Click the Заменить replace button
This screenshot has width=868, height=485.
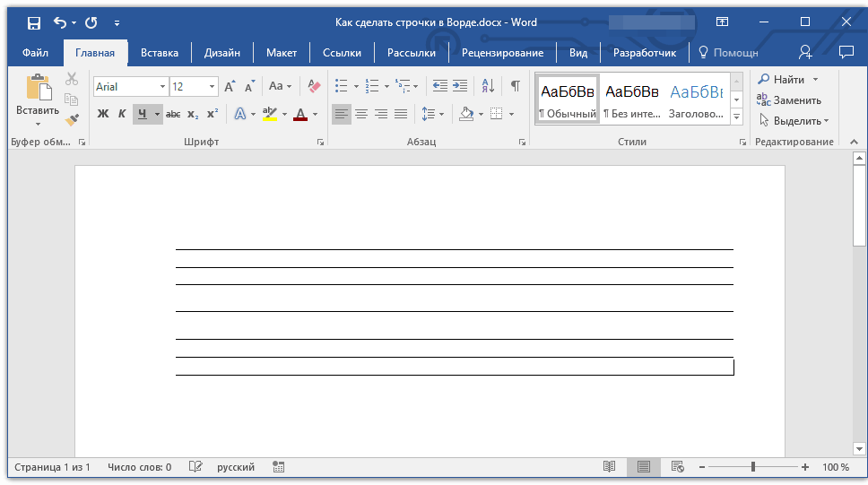pos(789,100)
